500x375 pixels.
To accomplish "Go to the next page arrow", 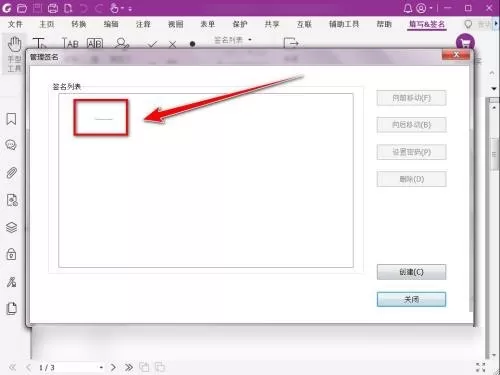I will tap(113, 367).
